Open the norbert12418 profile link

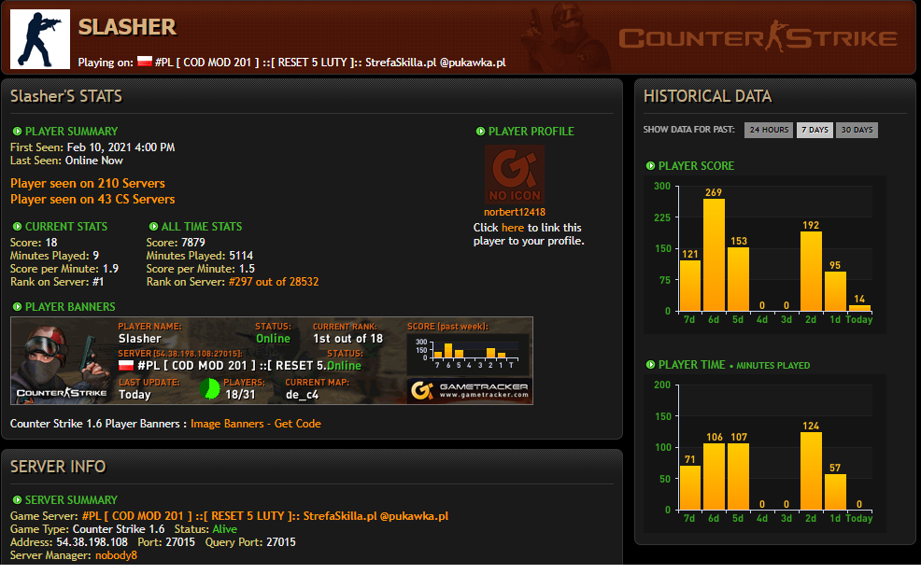point(515,212)
